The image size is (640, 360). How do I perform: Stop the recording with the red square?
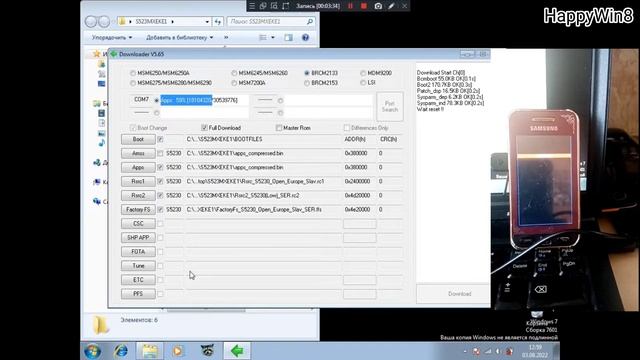click(x=364, y=6)
